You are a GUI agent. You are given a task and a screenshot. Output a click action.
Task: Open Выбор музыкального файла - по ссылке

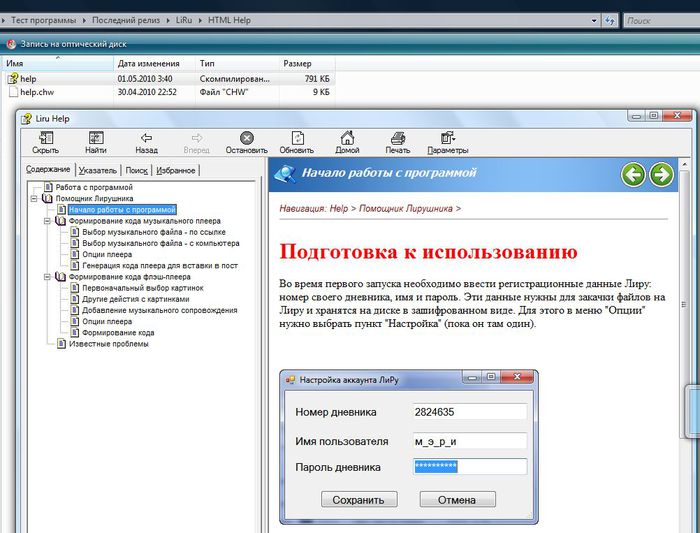pos(154,232)
